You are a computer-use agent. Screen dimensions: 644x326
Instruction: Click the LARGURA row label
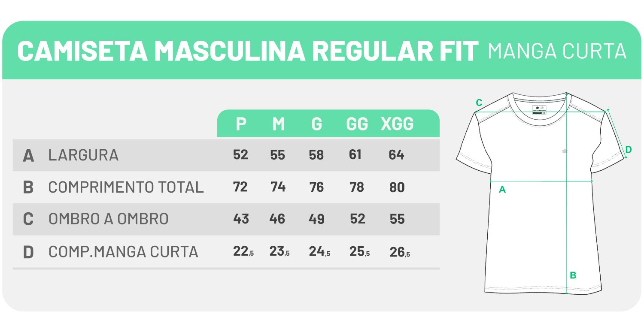coord(83,155)
